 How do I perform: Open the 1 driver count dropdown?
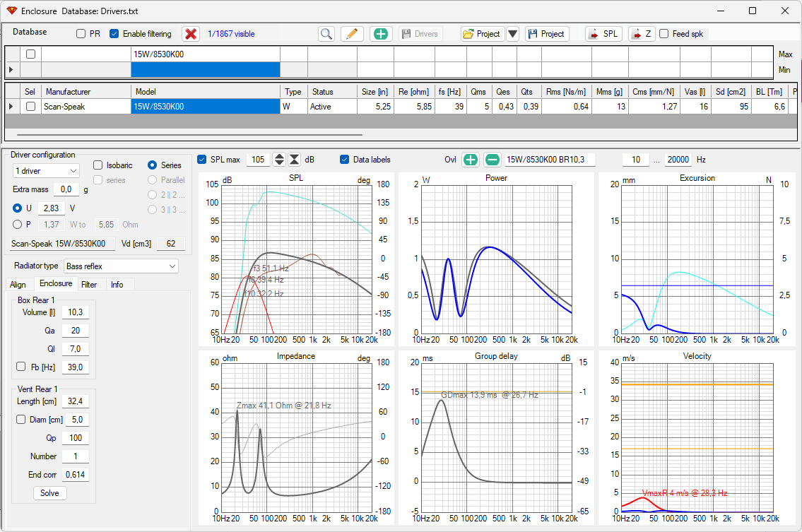point(46,170)
